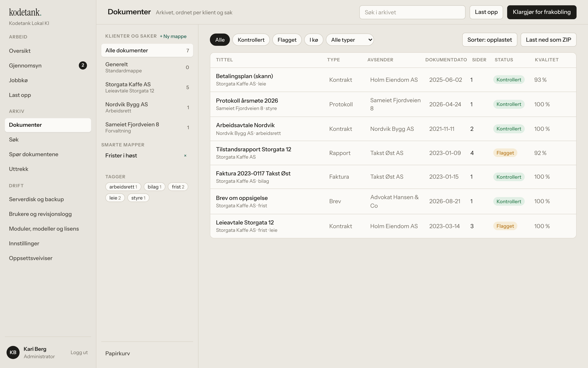Viewport: 588px width, 368px height.
Task: Open the Frister i høst smart folder
Action: (121, 156)
